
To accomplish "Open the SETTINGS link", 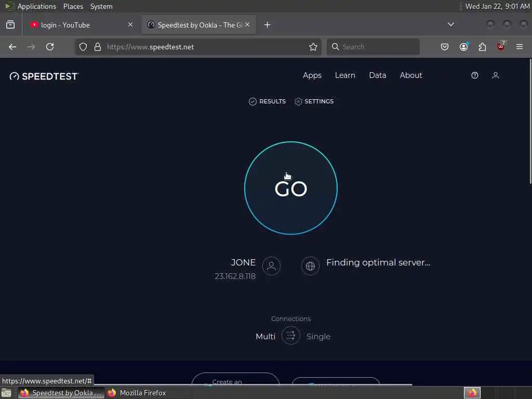I will (314, 101).
